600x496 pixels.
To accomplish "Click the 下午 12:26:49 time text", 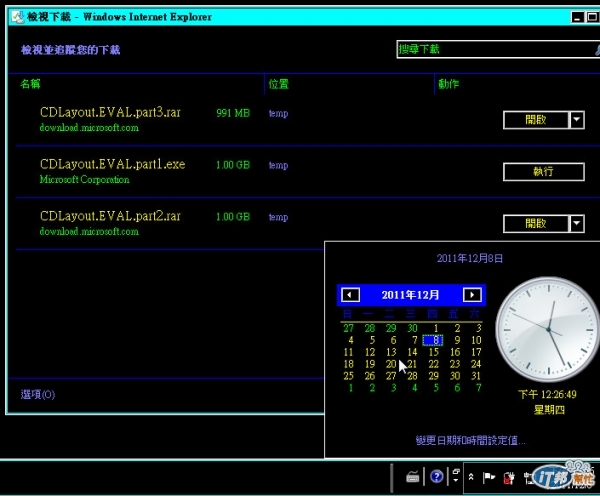I will [x=547, y=394].
